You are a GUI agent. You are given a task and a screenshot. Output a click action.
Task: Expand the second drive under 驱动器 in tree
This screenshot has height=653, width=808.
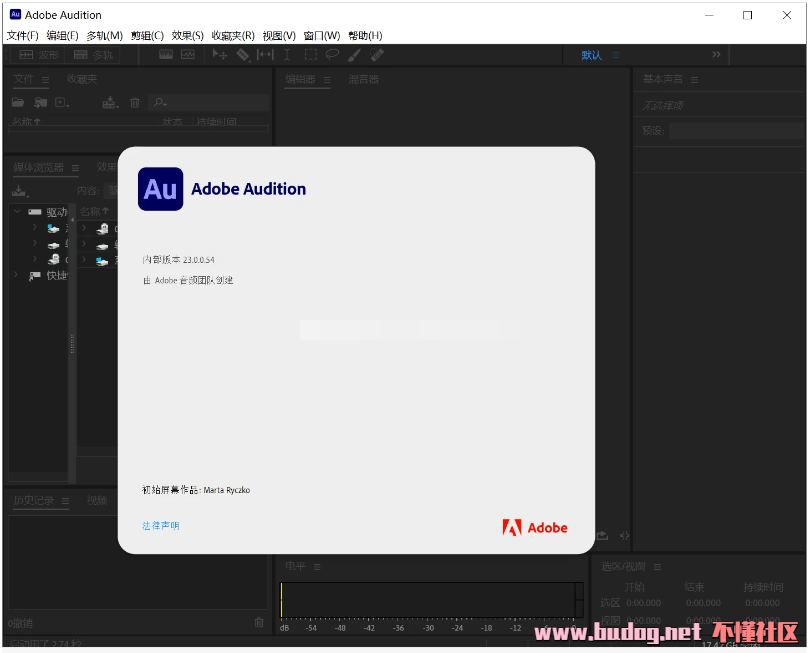(x=35, y=244)
